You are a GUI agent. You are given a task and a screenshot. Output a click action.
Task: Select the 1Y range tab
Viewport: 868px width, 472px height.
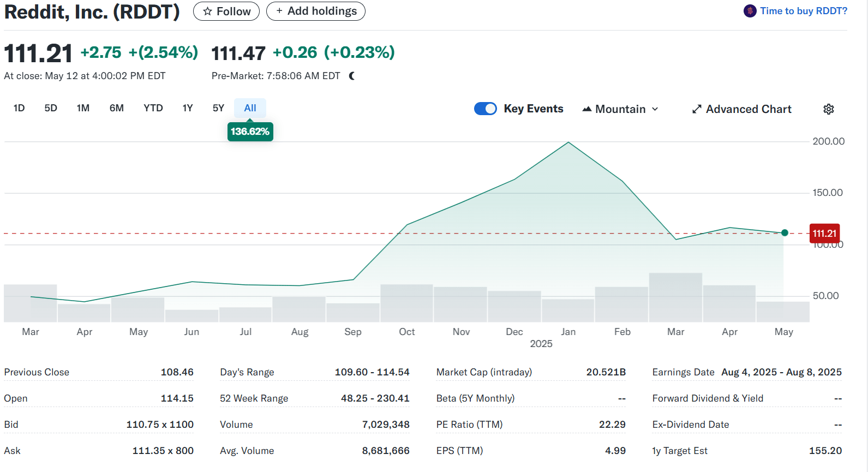point(188,108)
